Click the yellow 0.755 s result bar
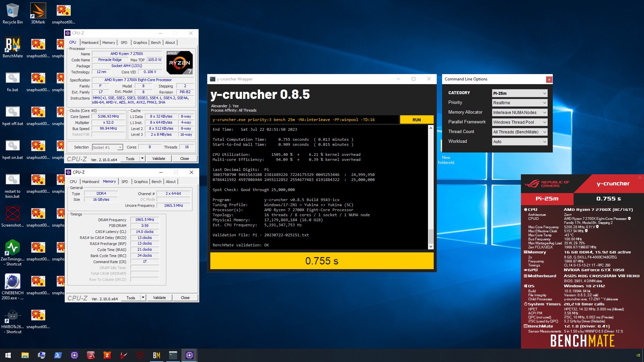Image resolution: width=644 pixels, height=362 pixels. tap(322, 261)
